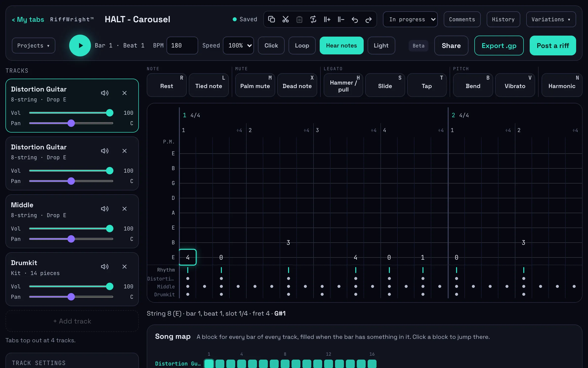Mute the first Distortion Guitar track

click(105, 93)
